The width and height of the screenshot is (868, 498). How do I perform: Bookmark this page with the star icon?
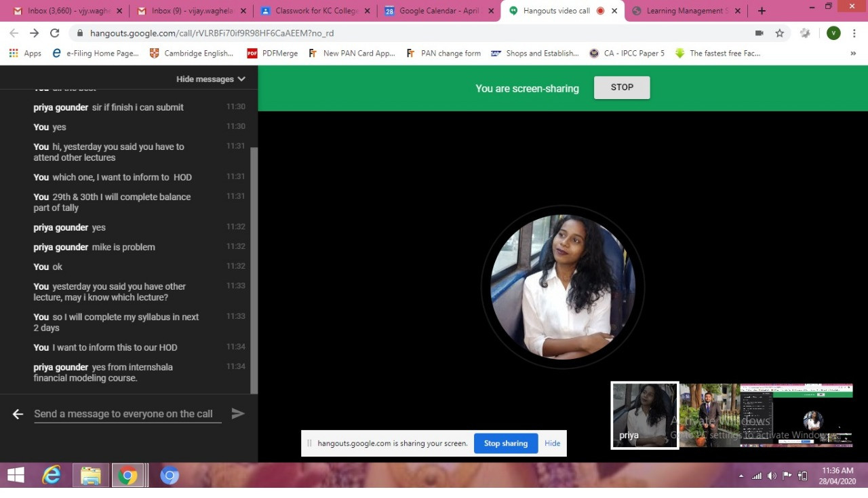click(780, 33)
